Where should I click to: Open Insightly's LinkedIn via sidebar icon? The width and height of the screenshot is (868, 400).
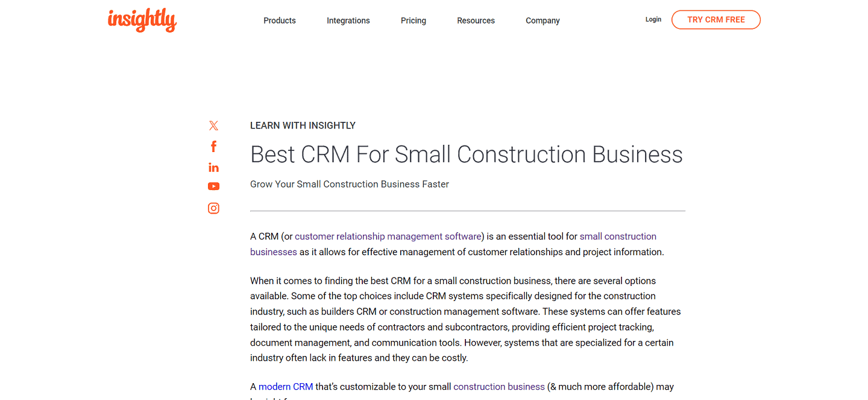pyautogui.click(x=213, y=167)
